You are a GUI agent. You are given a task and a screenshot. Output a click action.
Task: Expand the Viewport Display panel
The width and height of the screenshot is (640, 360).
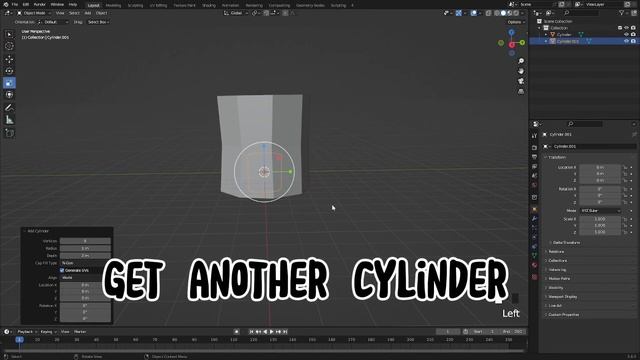pyautogui.click(x=561, y=297)
